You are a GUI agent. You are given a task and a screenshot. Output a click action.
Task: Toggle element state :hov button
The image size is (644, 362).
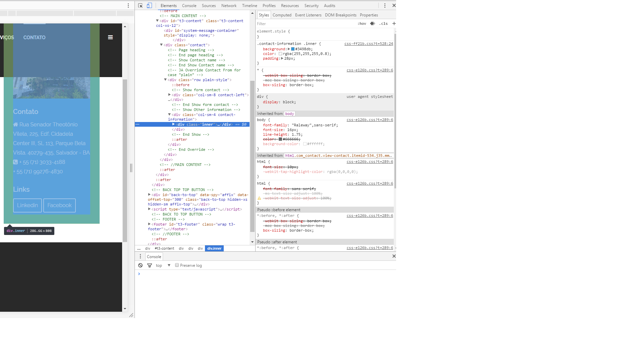coord(362,23)
